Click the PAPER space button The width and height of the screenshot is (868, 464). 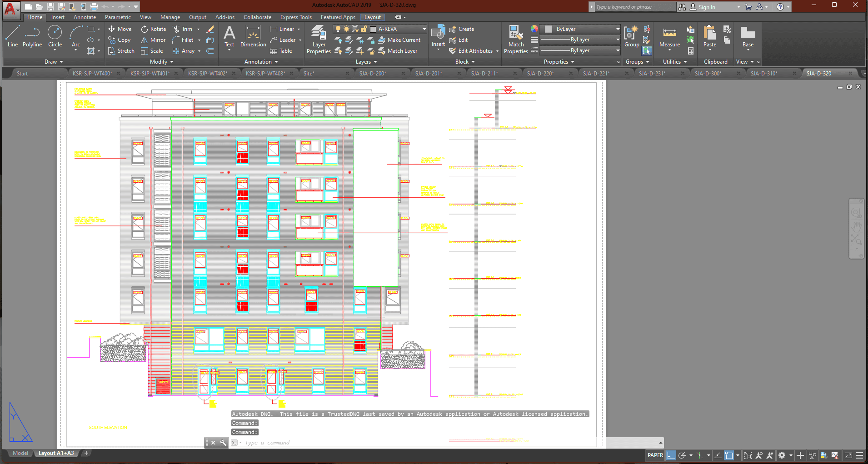(x=655, y=455)
